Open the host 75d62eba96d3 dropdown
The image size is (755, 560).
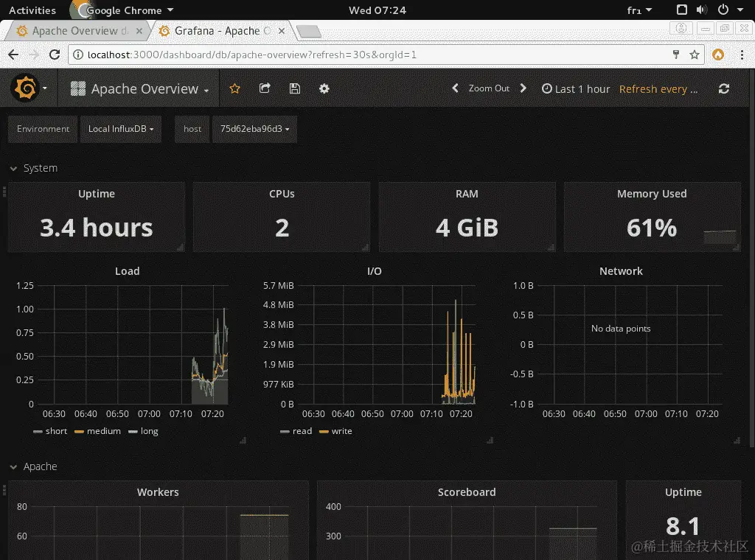[x=254, y=129]
